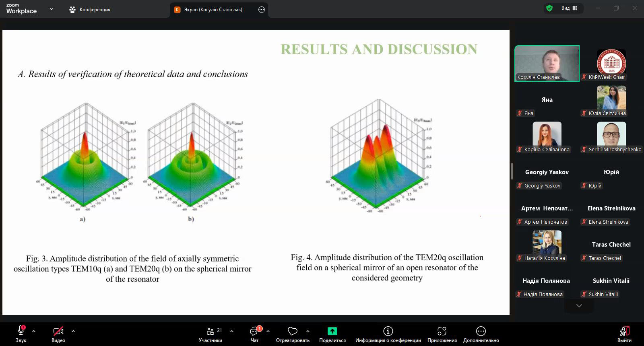Open the Participants (Участники) list
Screen dimensions: 644x346
pos(211,332)
